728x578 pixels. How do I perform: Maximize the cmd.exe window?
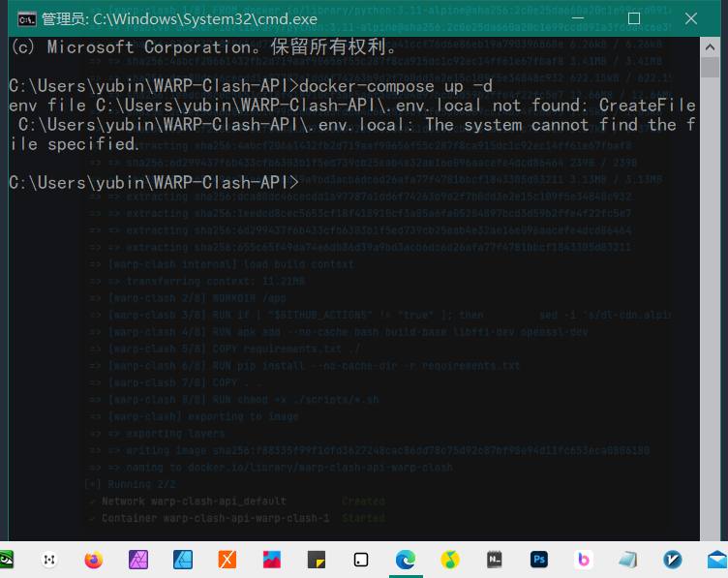point(634,18)
